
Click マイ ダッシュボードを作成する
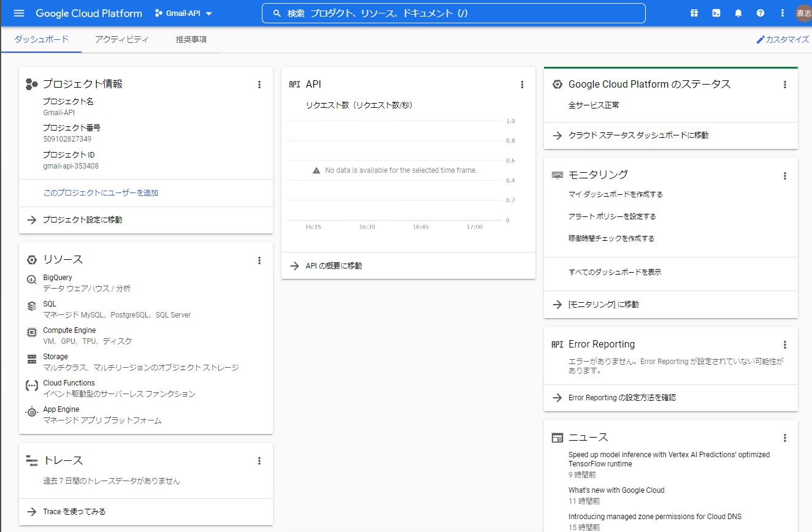[615, 194]
